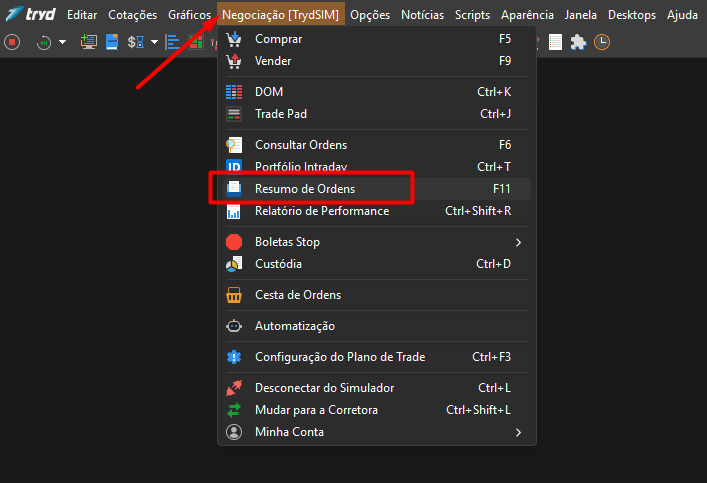Choose Portfólio Intraday menu item
The image size is (707, 483).
376,166
